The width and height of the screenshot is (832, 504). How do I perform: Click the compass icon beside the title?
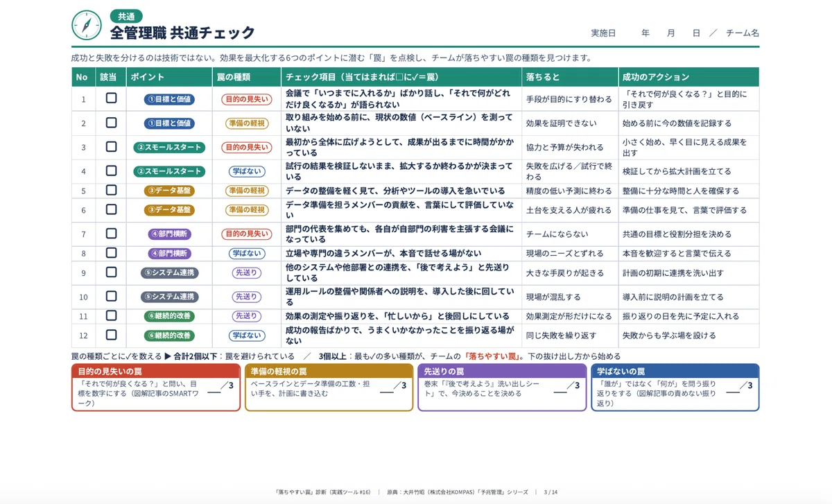click(x=86, y=25)
